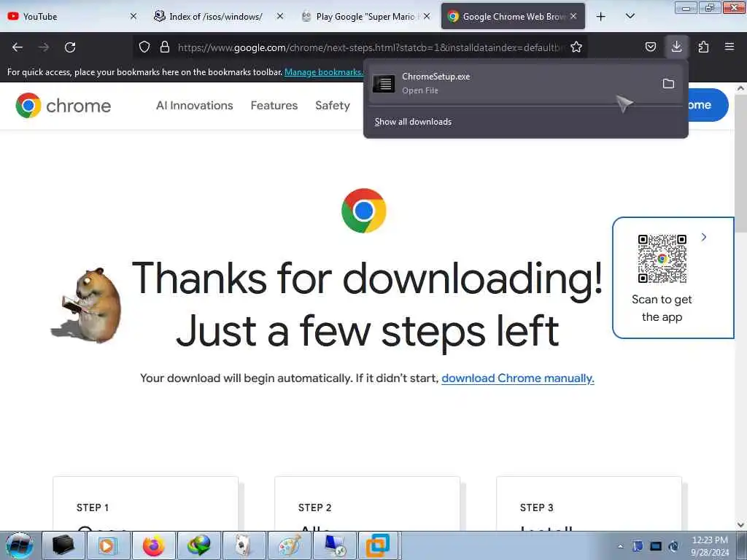Focus the URL address bar

(x=369, y=47)
